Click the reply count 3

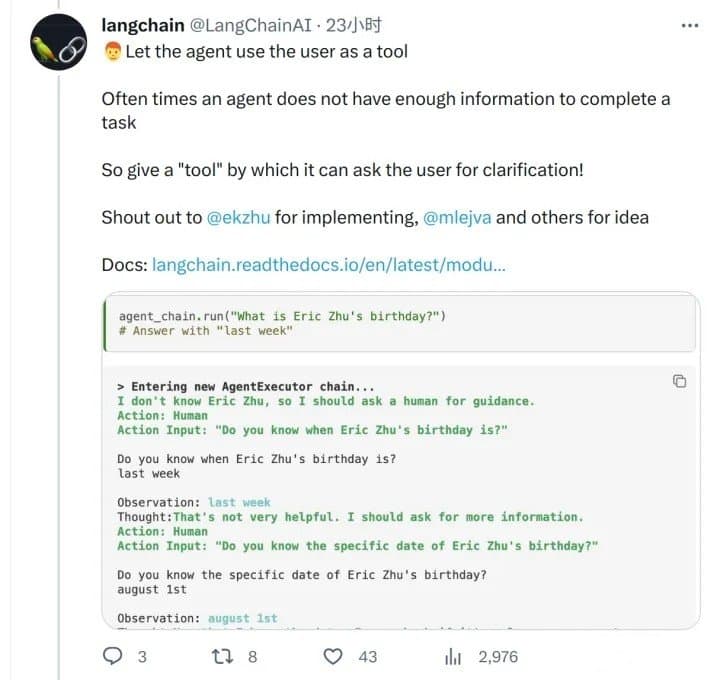coord(142,656)
